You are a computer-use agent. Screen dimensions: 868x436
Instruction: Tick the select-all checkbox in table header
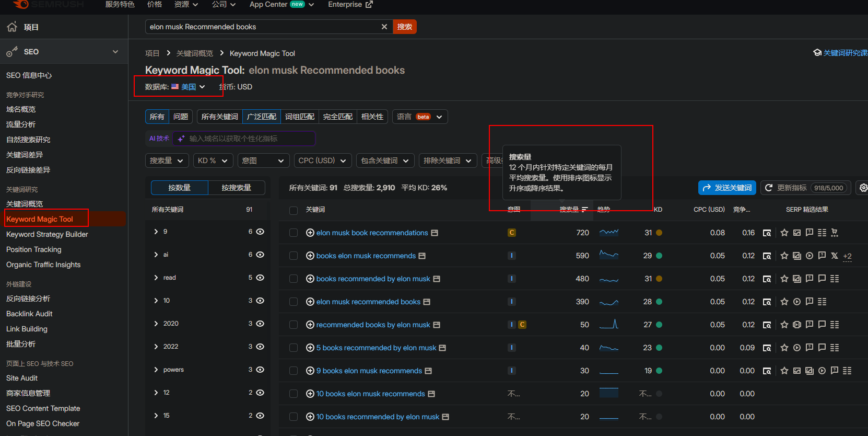click(294, 210)
